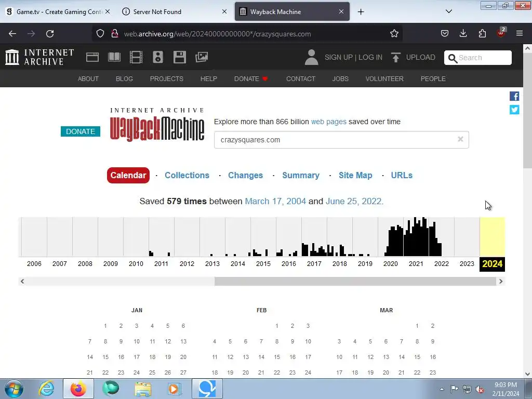This screenshot has height=399, width=532.
Task: Open the June 25, 2022 capture link
Action: [x=354, y=201]
